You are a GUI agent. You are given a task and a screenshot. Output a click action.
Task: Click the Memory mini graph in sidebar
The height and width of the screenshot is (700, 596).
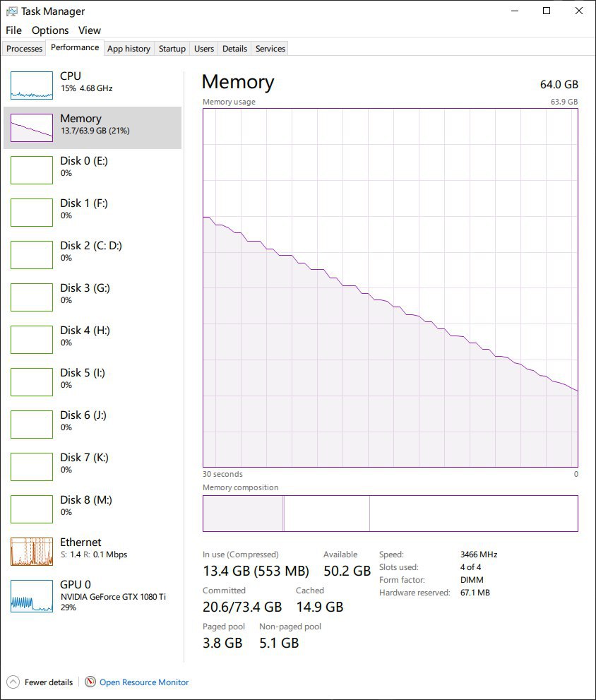click(32, 128)
